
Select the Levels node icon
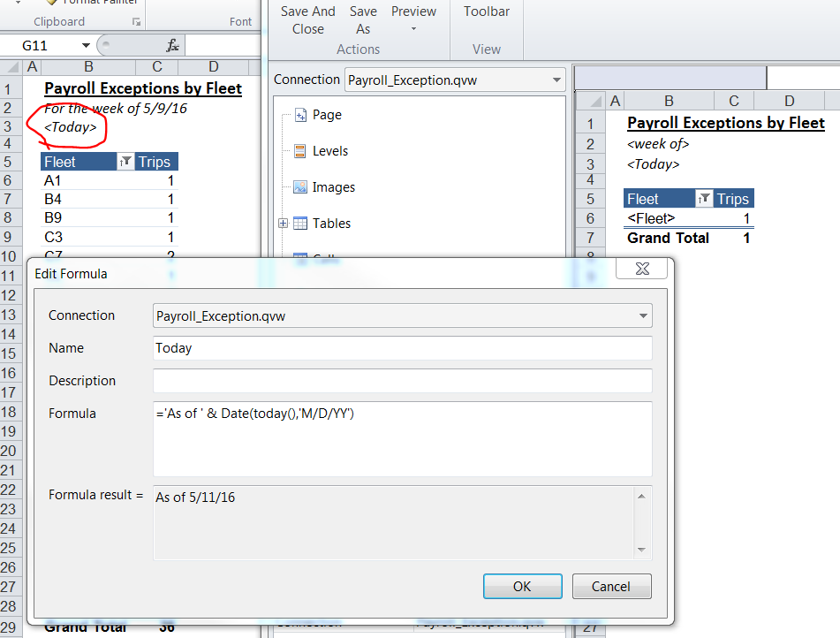(300, 151)
